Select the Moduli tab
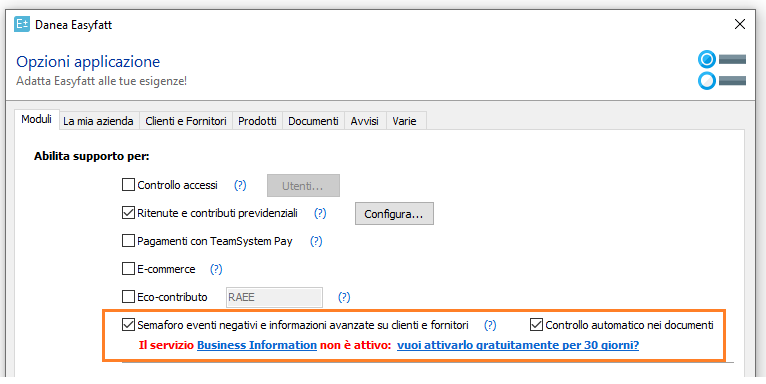The image size is (766, 384). 37,120
